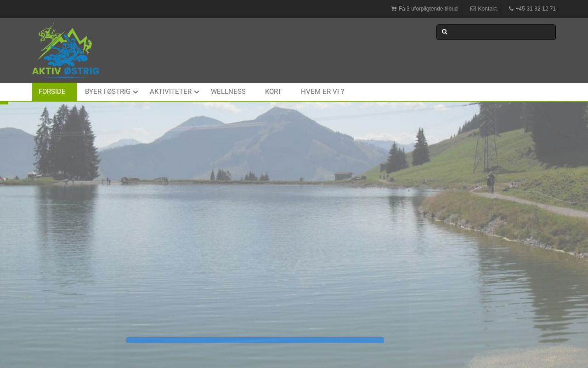Select the Wellness menu item

(x=228, y=92)
